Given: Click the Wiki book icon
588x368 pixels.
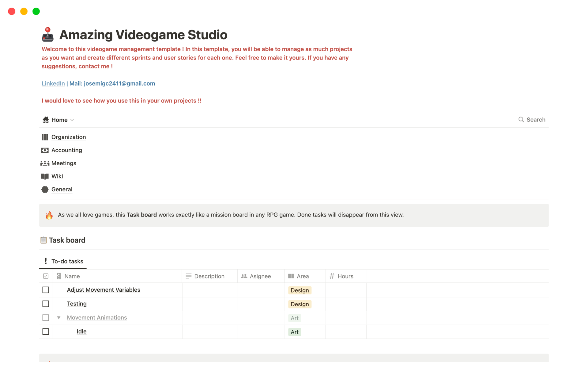Looking at the screenshot, I should click(x=45, y=176).
